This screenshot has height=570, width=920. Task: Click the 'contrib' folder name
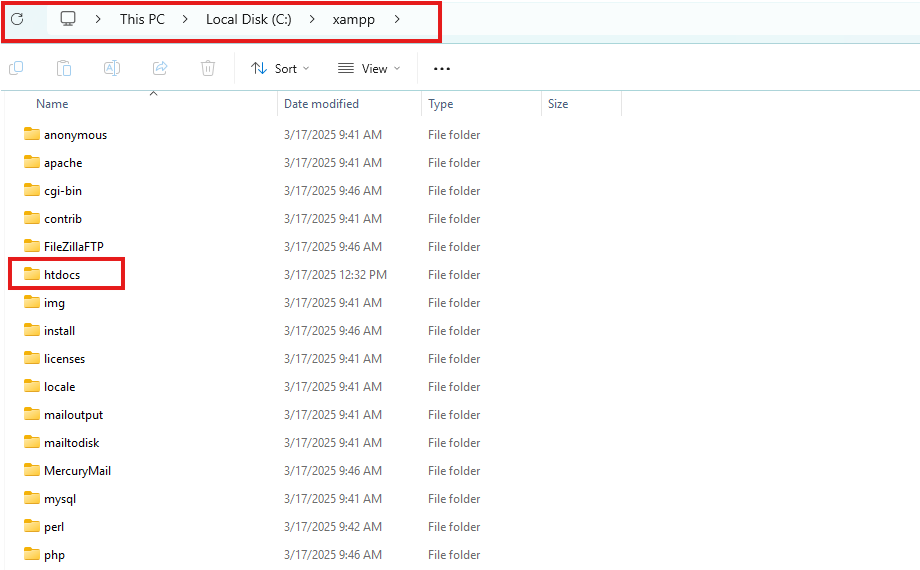63,218
